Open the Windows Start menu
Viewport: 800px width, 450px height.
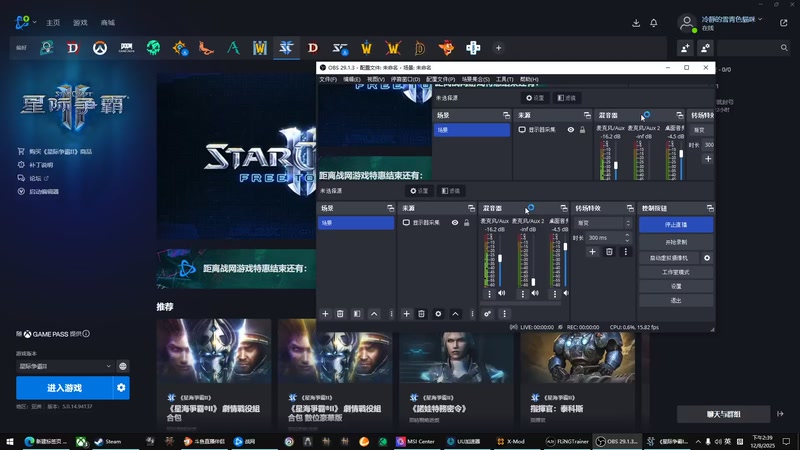coord(10,441)
